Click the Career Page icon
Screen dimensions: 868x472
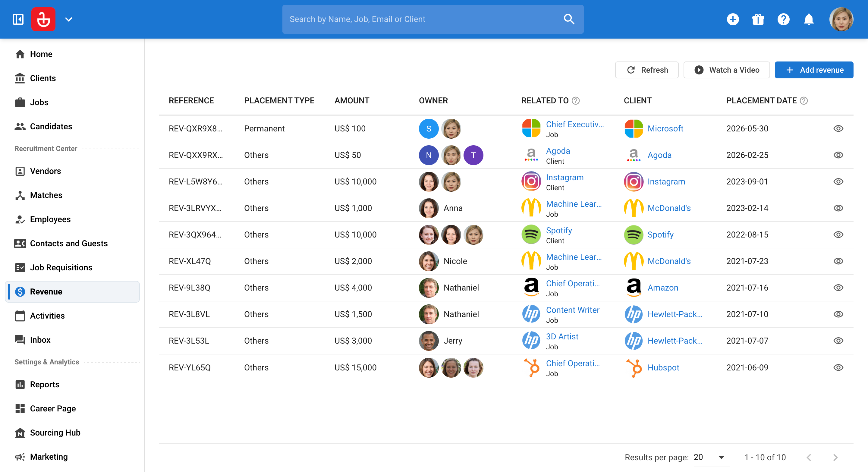coord(20,409)
